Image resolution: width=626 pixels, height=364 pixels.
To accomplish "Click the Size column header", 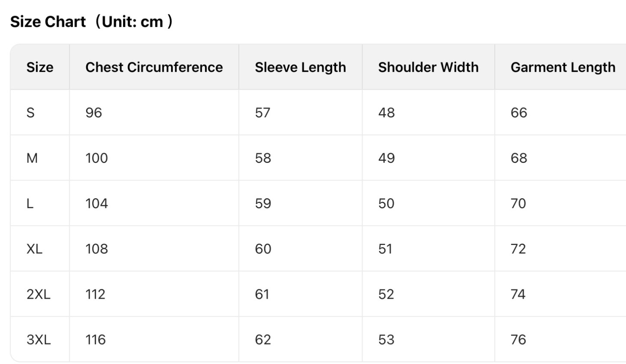I will 40,67.
